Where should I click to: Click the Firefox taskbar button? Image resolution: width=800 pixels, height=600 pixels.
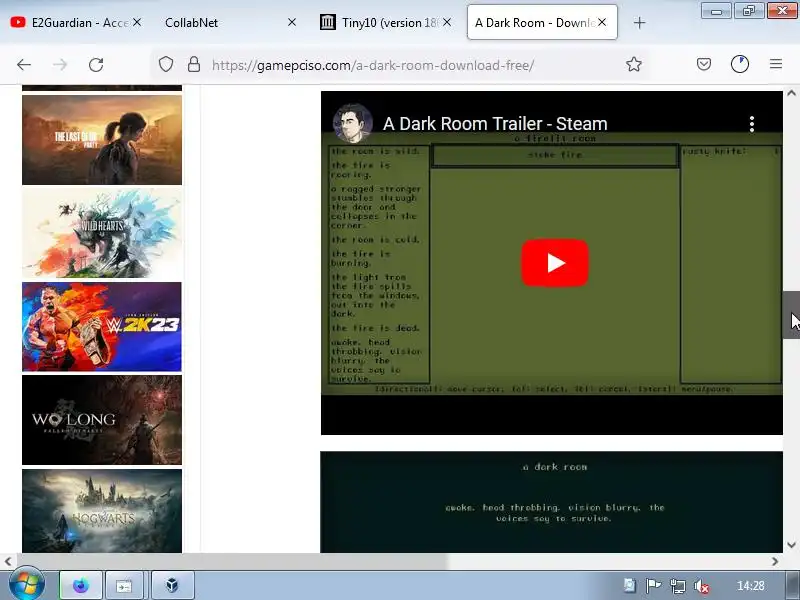[x=81, y=585]
